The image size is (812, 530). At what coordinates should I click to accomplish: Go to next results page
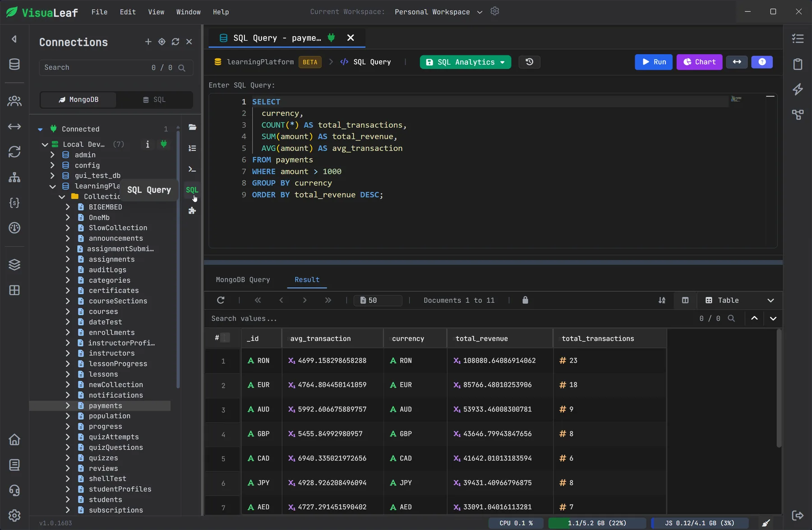point(304,300)
